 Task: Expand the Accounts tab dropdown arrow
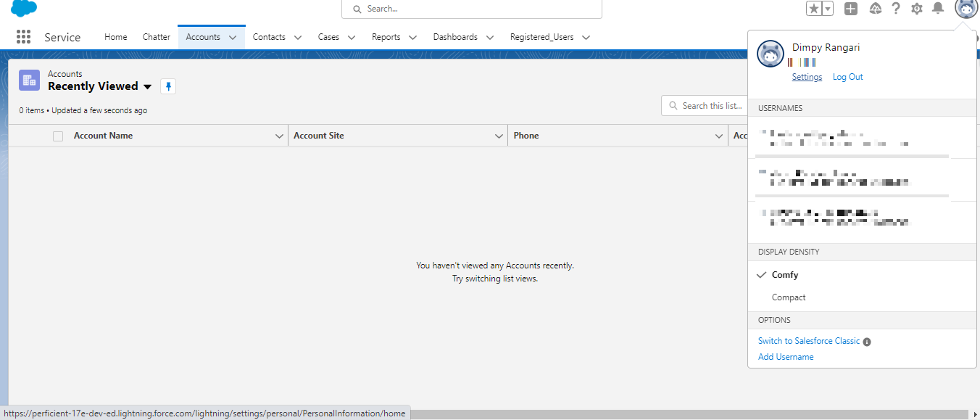coord(233,37)
